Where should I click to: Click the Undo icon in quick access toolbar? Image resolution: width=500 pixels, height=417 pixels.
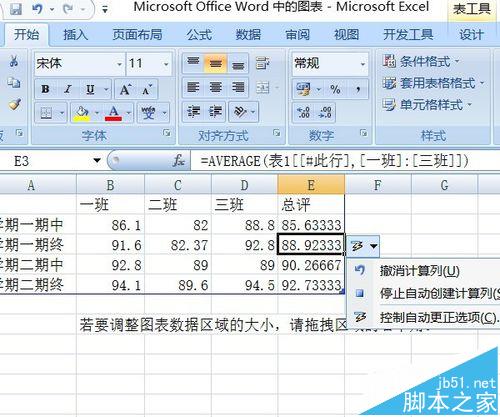pyautogui.click(x=37, y=8)
